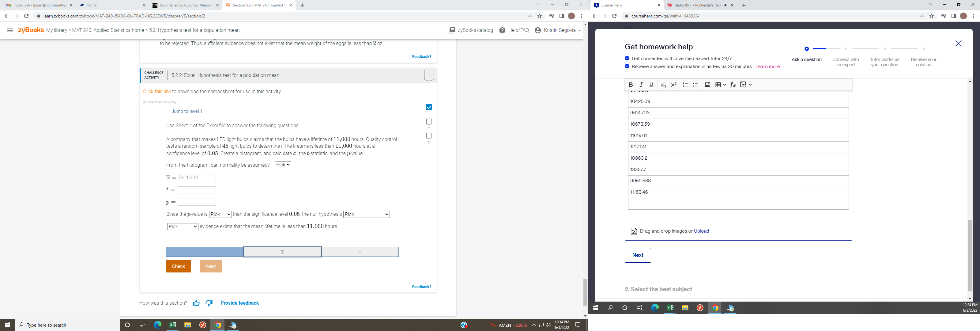Insert an image into the answer editor

708,85
